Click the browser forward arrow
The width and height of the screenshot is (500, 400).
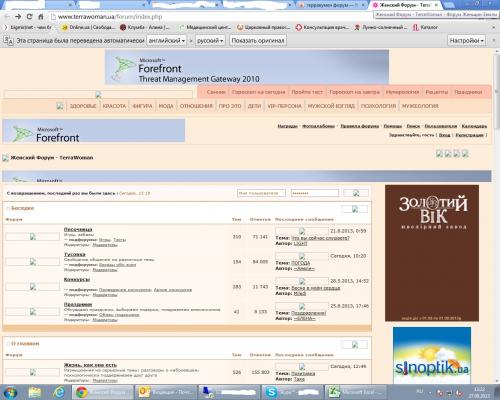click(x=18, y=16)
